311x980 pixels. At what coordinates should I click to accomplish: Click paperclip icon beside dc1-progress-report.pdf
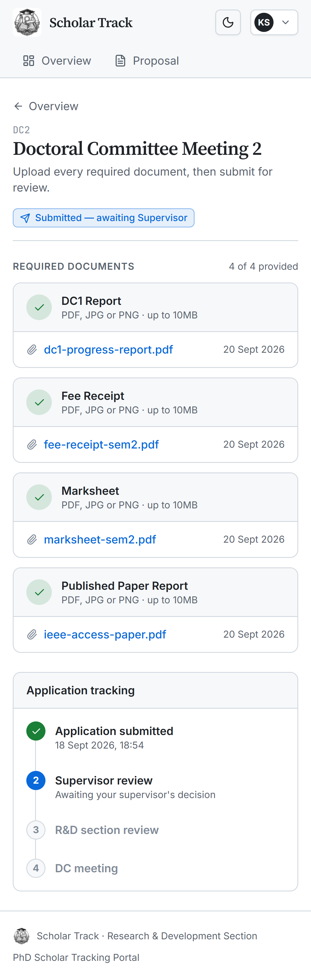(x=32, y=350)
